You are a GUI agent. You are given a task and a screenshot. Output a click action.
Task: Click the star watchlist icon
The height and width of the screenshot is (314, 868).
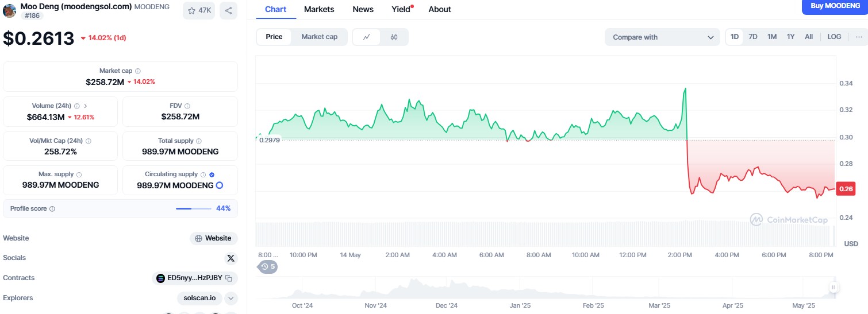coord(192,10)
